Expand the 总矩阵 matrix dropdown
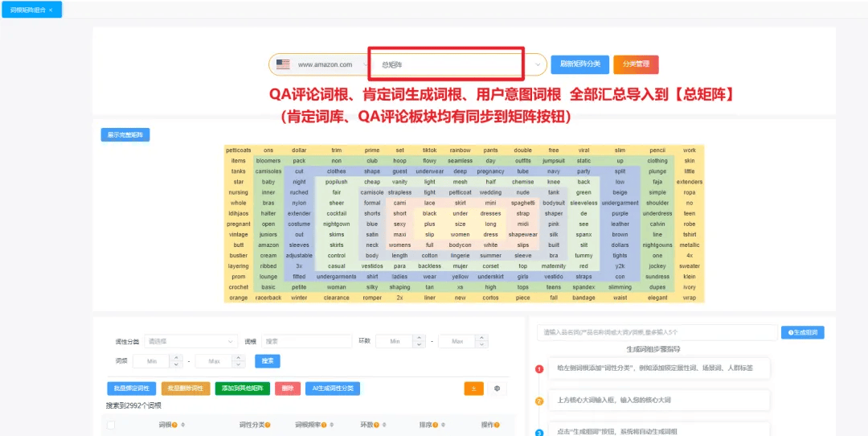Image resolution: width=868 pixels, height=436 pixels. (538, 64)
